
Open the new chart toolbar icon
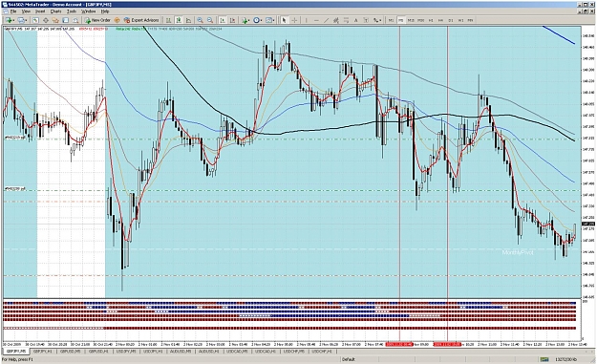pyautogui.click(x=10, y=20)
